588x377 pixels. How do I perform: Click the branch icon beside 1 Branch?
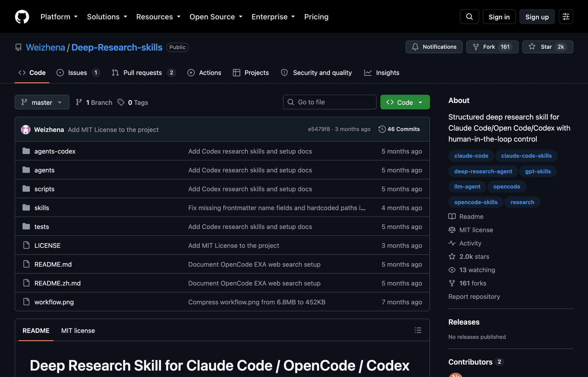pyautogui.click(x=79, y=102)
